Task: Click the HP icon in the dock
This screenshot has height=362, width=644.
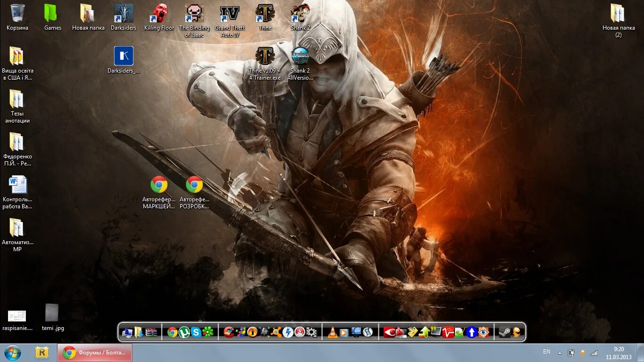Action: pos(264,332)
